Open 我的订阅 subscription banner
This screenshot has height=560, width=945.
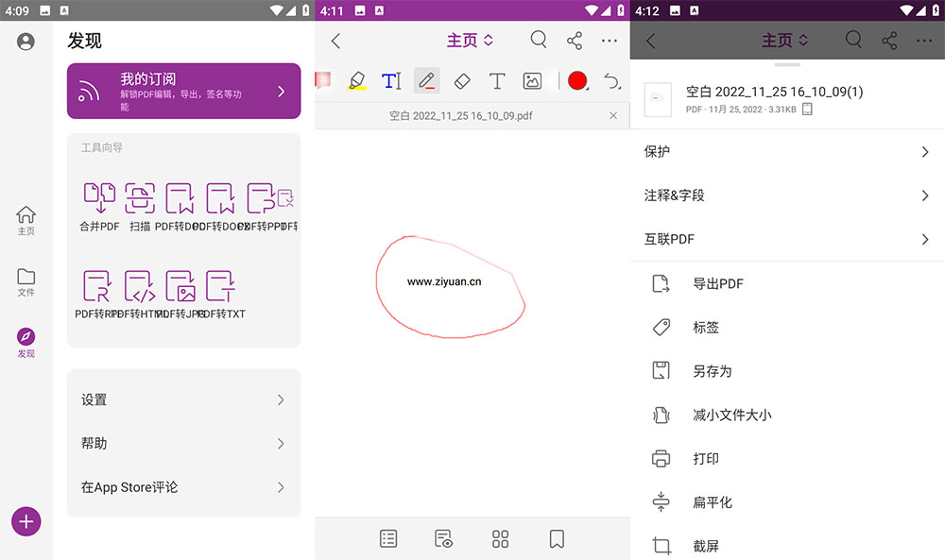pyautogui.click(x=183, y=91)
